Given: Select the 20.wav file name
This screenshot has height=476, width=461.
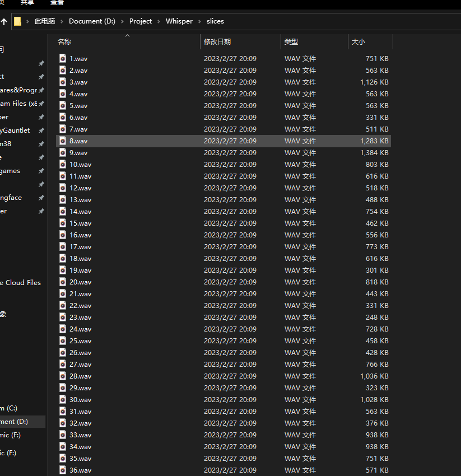Looking at the screenshot, I should pos(80,282).
